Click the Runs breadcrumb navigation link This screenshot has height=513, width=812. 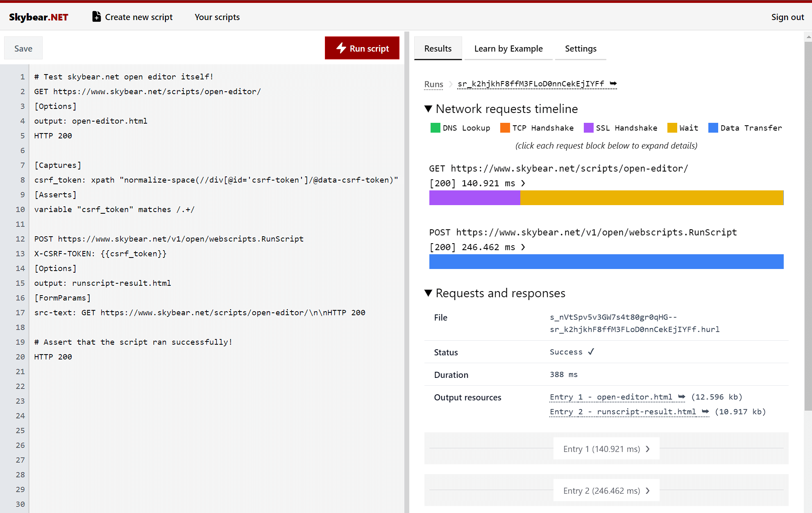pos(434,84)
